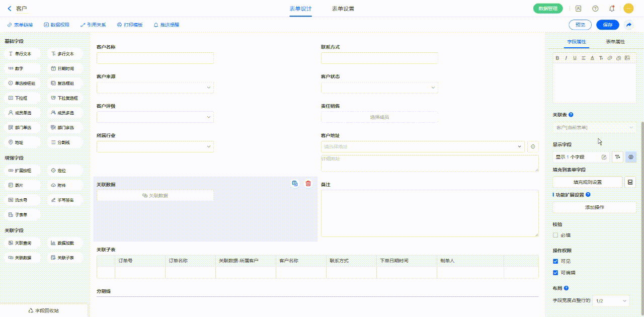The width and height of the screenshot is (644, 317).
Task: Open the 关联表 客户[当前表单] dropdown
Action: (x=595, y=127)
